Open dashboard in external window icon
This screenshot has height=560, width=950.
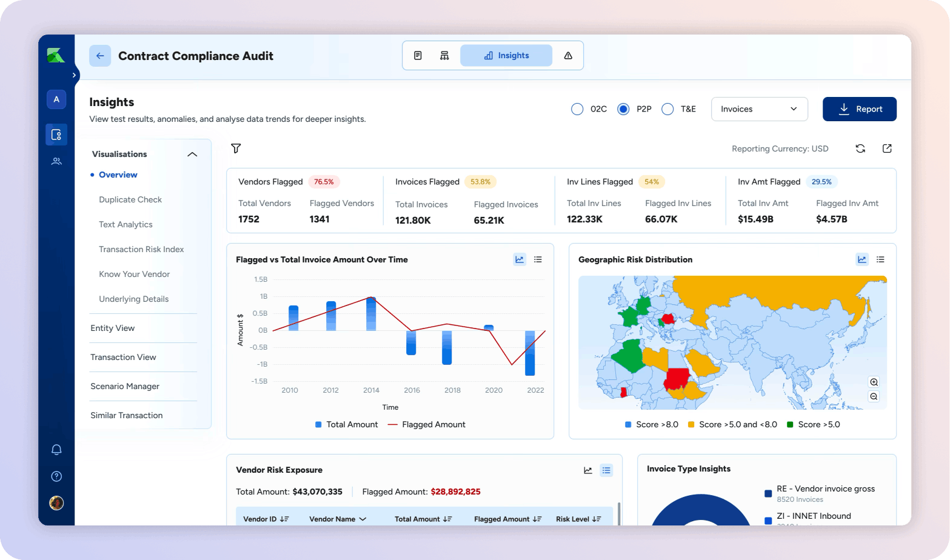[887, 148]
